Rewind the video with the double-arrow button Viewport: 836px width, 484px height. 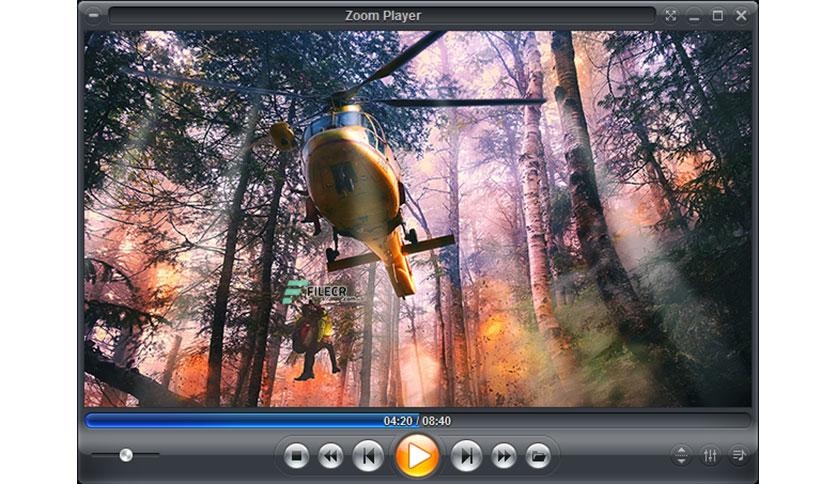(331, 456)
